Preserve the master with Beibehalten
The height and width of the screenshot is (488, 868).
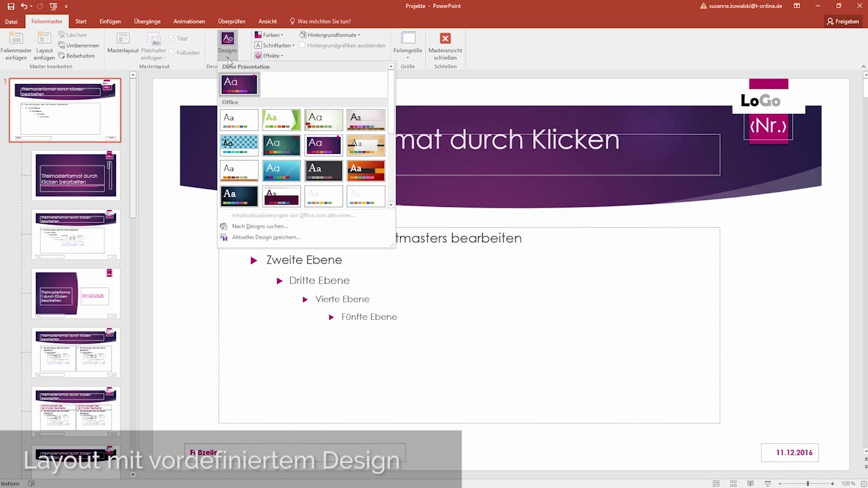pos(76,56)
